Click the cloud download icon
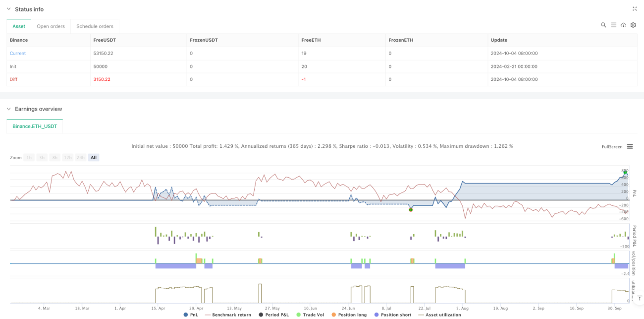Image resolution: width=644 pixels, height=319 pixels. click(x=623, y=25)
